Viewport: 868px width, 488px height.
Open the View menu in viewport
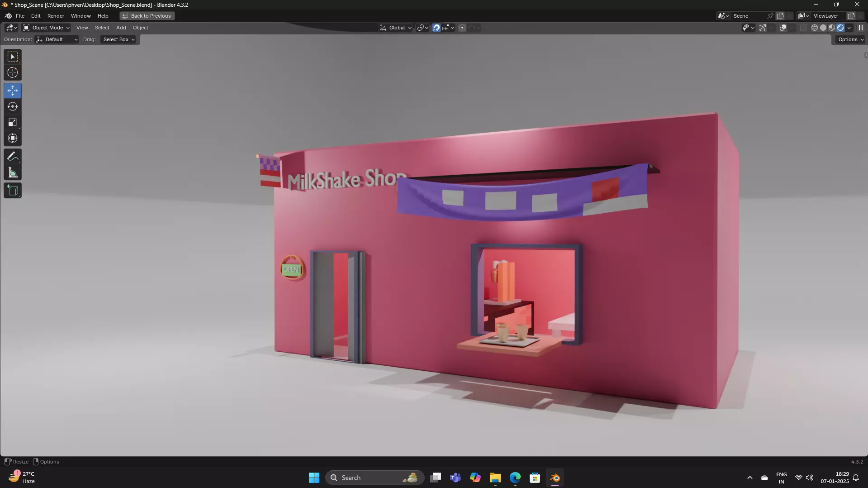(x=82, y=28)
